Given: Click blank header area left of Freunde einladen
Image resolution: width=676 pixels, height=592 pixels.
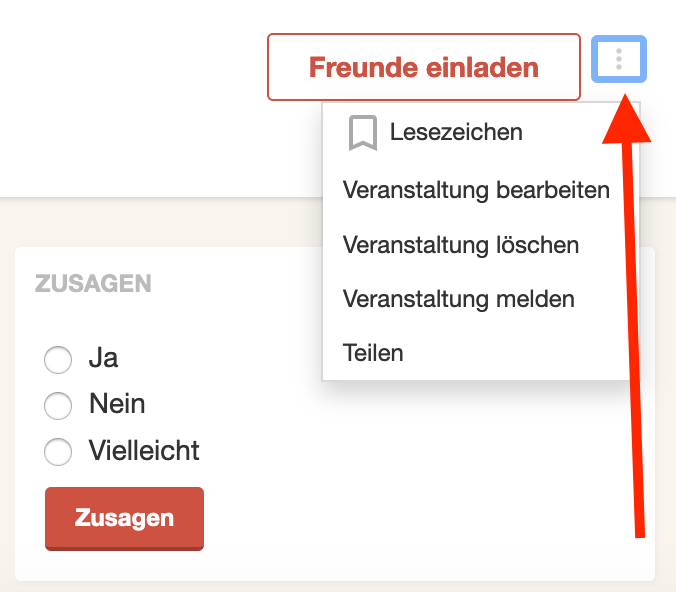Looking at the screenshot, I should pos(130,70).
